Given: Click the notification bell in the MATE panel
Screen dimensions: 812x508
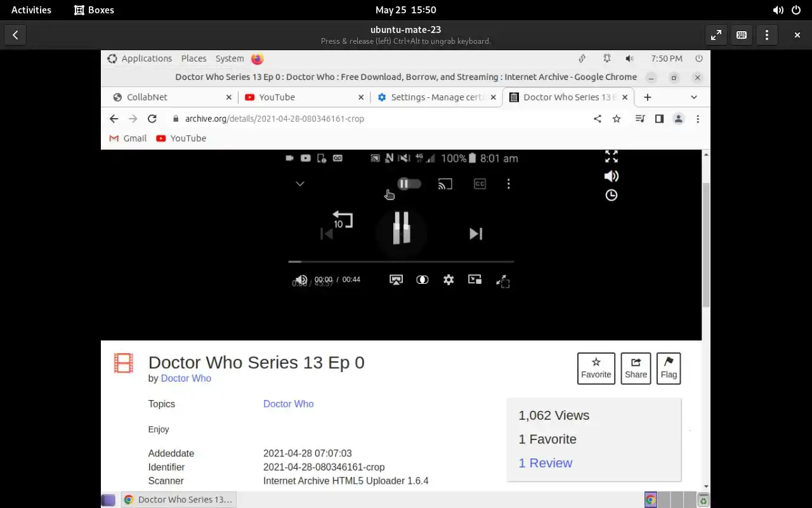Looking at the screenshot, I should coord(607,58).
